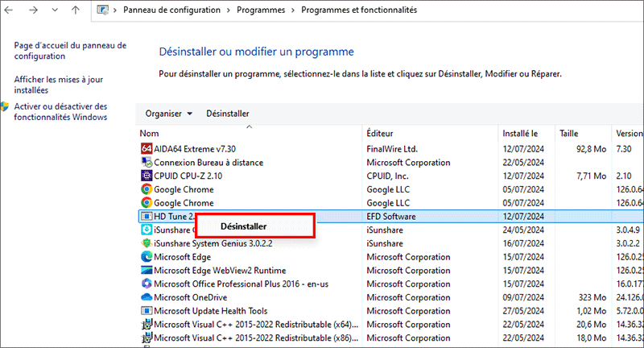This screenshot has height=348, width=644.
Task: Click the 09/07/2024 install date
Action: pos(523,297)
